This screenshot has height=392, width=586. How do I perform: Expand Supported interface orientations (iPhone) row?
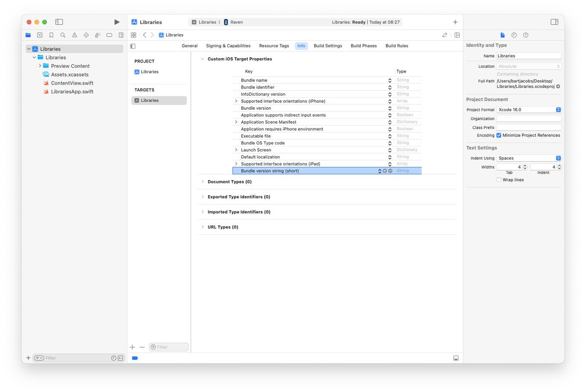(x=236, y=101)
